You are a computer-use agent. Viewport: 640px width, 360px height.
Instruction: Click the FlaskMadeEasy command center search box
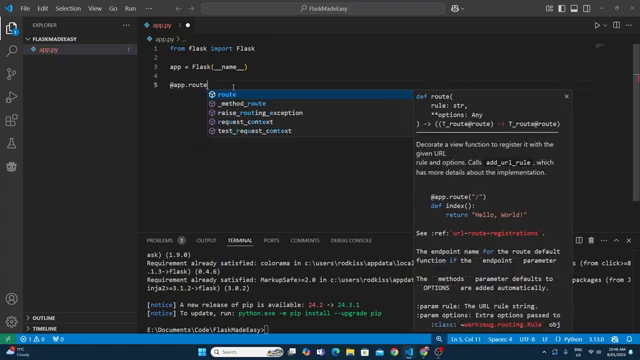coord(323,8)
